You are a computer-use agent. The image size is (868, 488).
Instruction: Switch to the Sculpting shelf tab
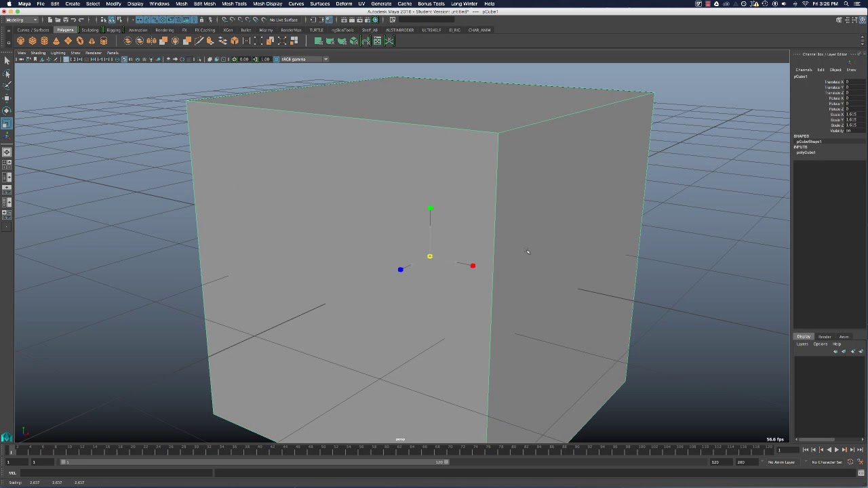(x=90, y=30)
